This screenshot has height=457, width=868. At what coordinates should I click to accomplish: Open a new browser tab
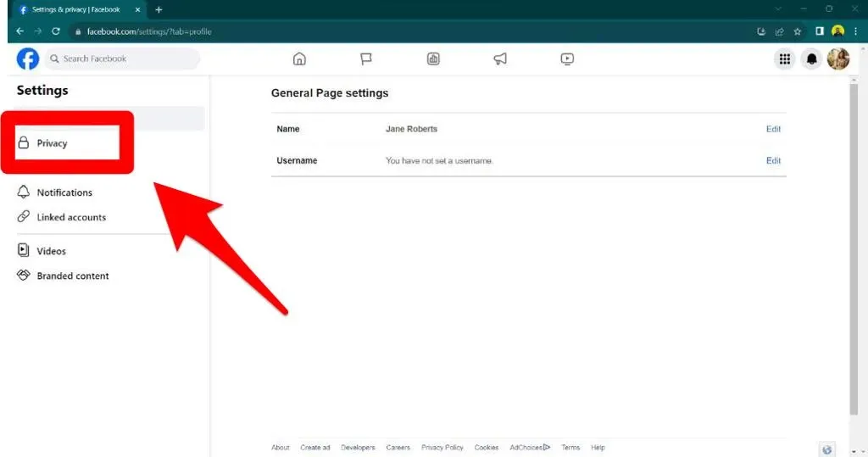click(159, 9)
